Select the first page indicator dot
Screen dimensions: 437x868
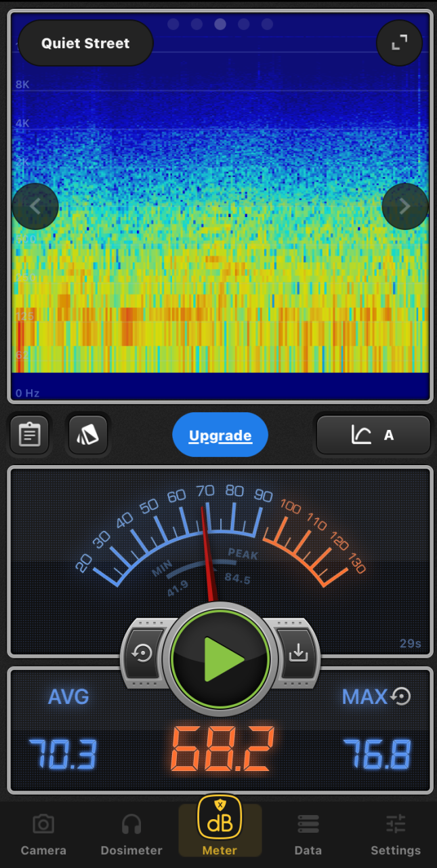click(173, 24)
